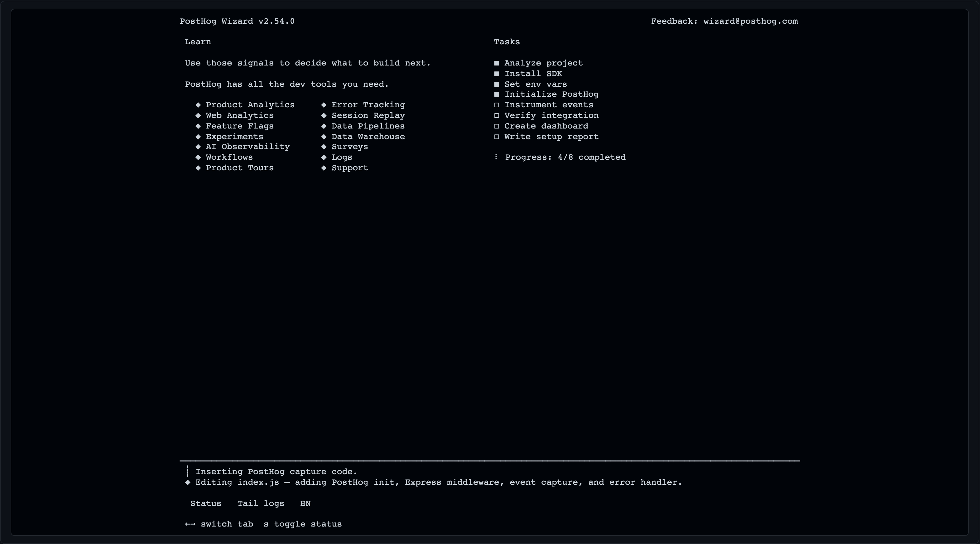Tick the empty checkbox beside Write setup report
980x544 pixels.
click(497, 137)
